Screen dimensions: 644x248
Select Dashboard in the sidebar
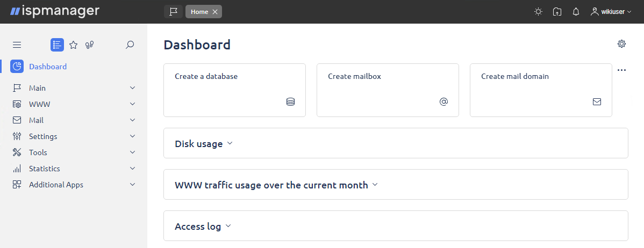click(x=48, y=67)
